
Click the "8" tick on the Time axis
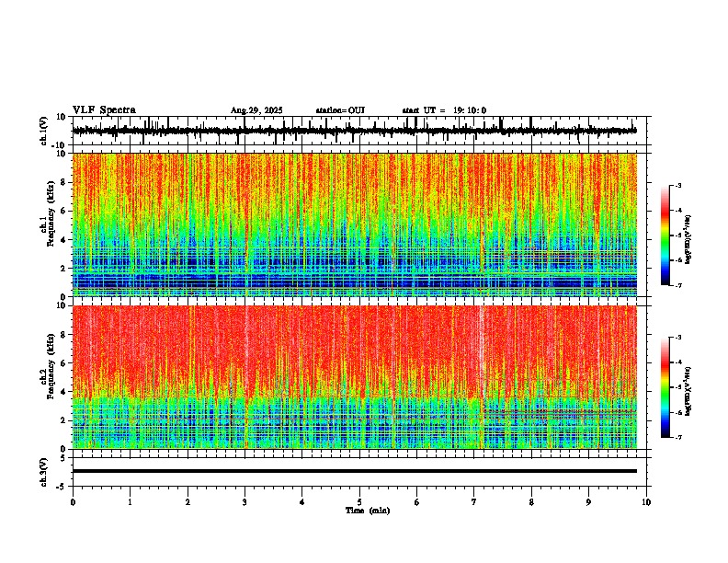531,502
